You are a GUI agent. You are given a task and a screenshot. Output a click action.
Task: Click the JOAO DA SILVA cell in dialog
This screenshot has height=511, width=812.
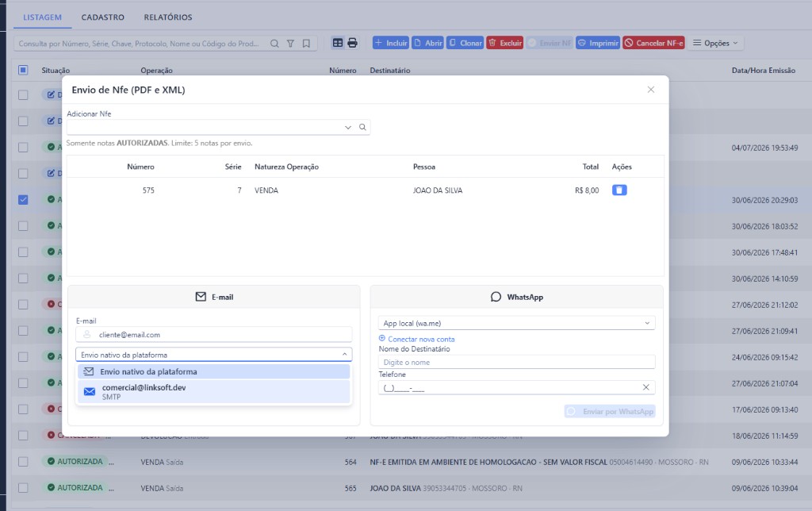(438, 190)
